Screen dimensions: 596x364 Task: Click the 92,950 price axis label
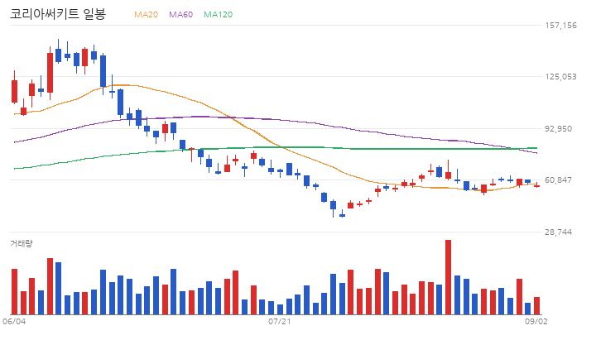pyautogui.click(x=559, y=129)
